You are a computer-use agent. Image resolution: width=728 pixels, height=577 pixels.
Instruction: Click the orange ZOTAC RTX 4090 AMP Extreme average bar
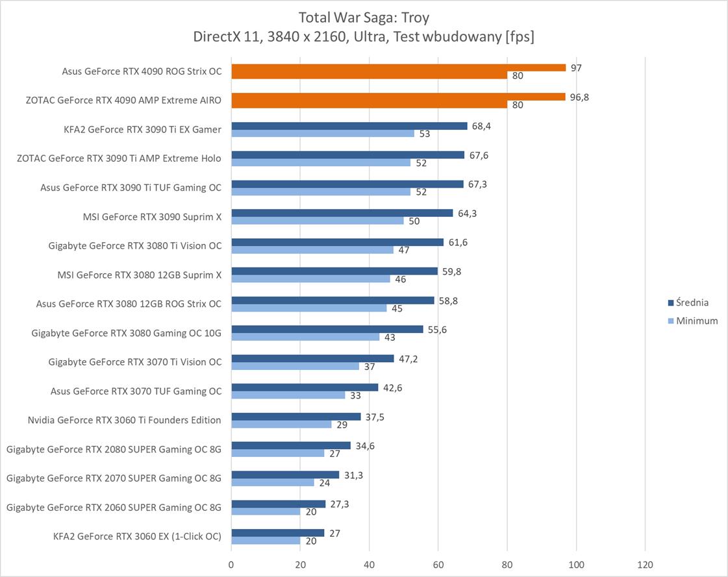coord(398,97)
